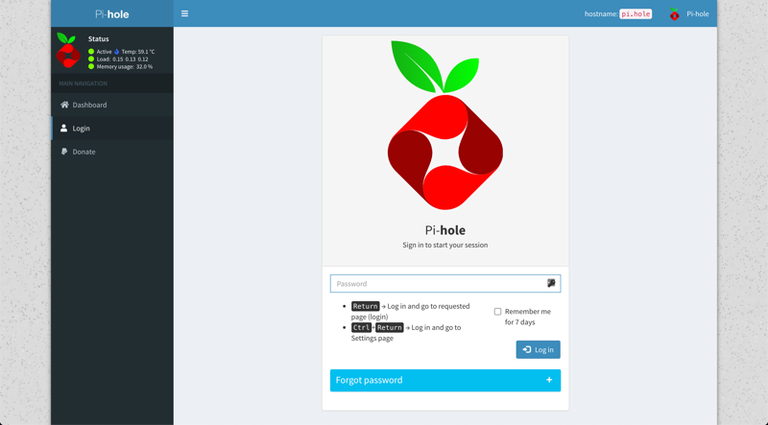Toggle the sidebar with the hamburger icon

pyautogui.click(x=185, y=14)
